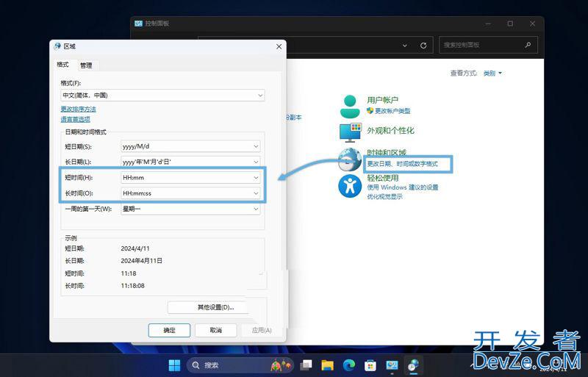588x377 pixels.
Task: Click the 优化视觉显示 link
Action: (384, 196)
